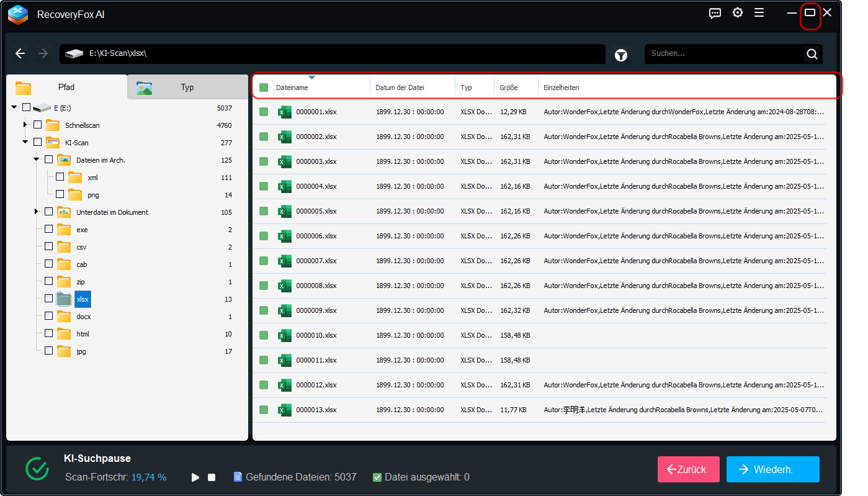Tick the KI-Scan checkbox
This screenshot has width=868, height=496.
(37, 142)
